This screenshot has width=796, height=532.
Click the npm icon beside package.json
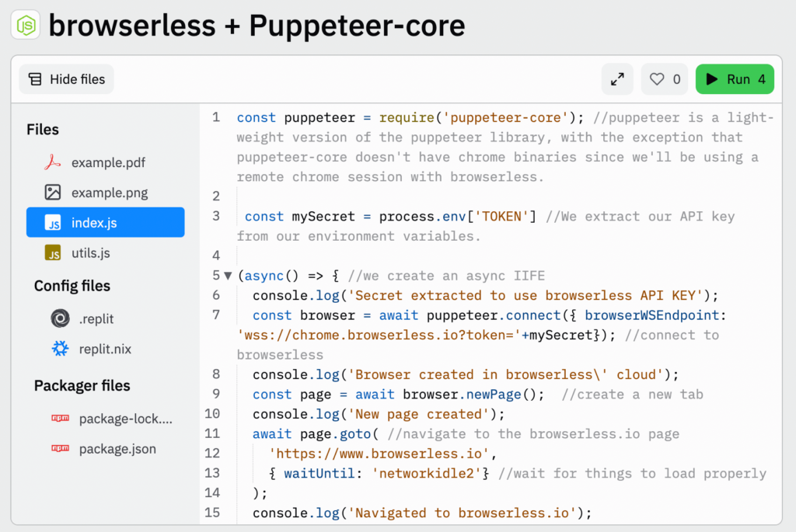pos(61,448)
